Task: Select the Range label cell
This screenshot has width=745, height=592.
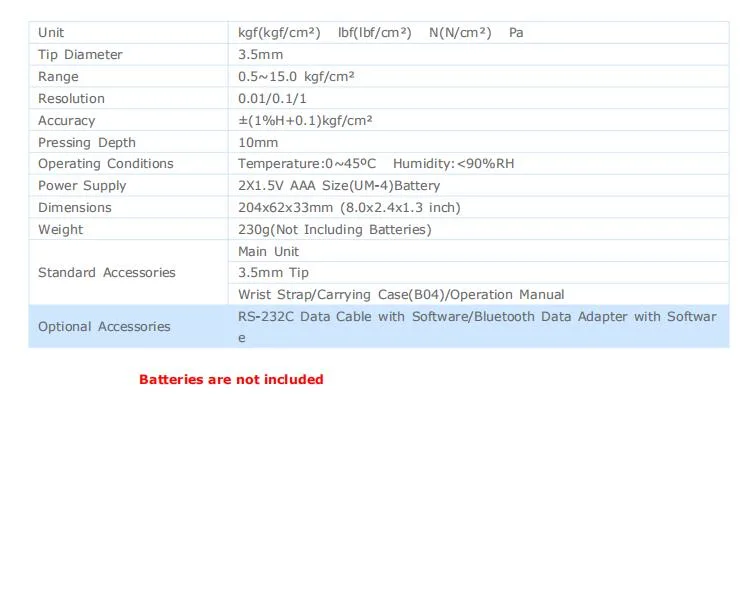Action: [128, 76]
